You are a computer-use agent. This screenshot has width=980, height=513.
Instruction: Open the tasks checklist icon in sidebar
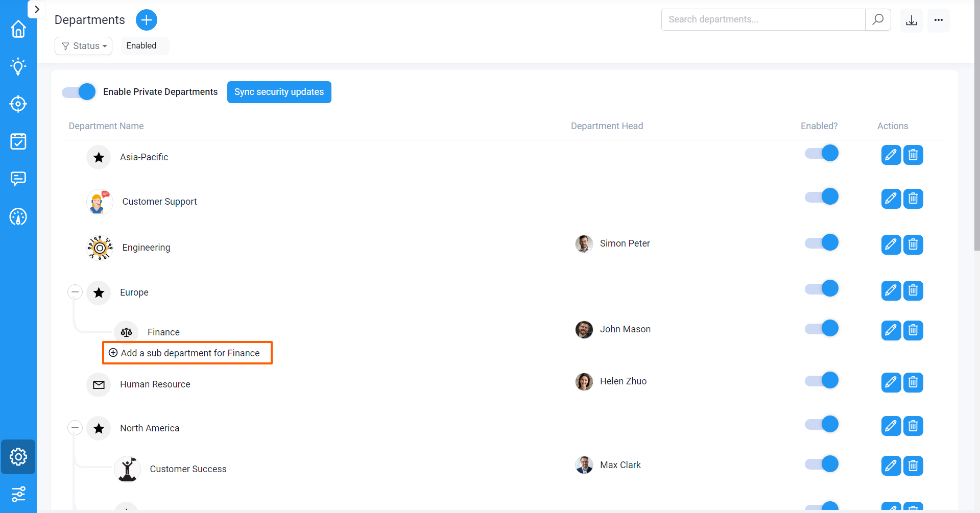click(18, 141)
